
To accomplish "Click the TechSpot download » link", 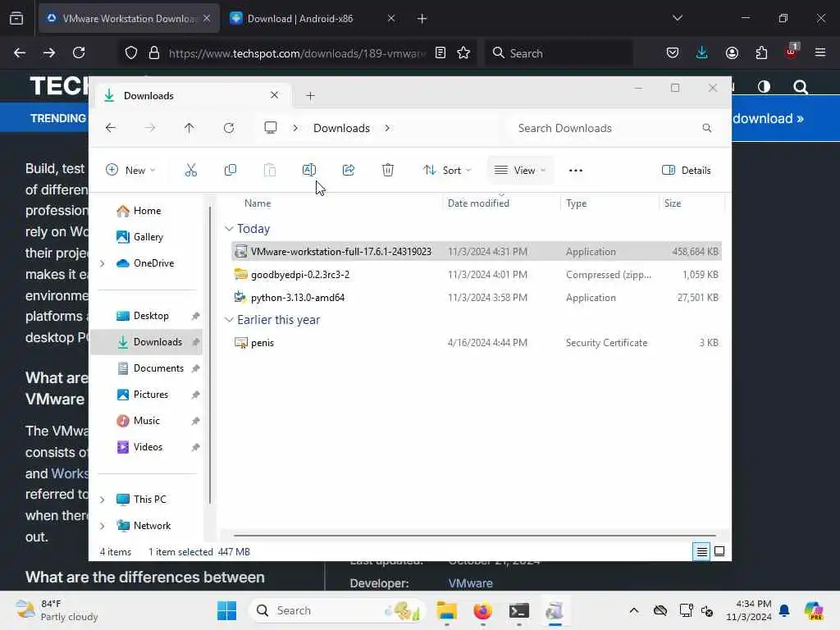I will [768, 118].
